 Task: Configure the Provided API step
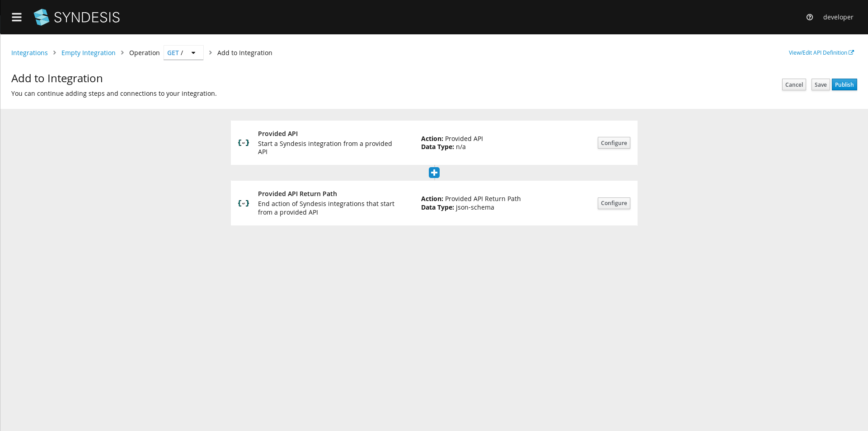[x=614, y=143]
